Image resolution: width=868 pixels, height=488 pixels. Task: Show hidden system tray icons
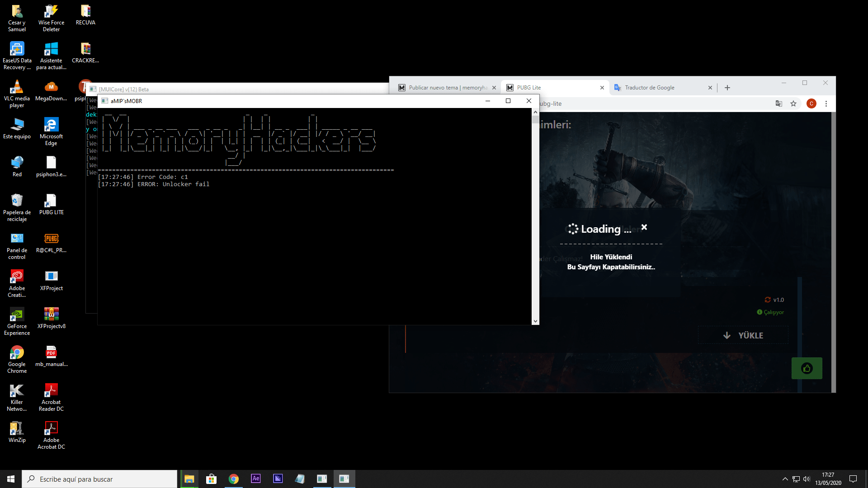[x=785, y=479]
